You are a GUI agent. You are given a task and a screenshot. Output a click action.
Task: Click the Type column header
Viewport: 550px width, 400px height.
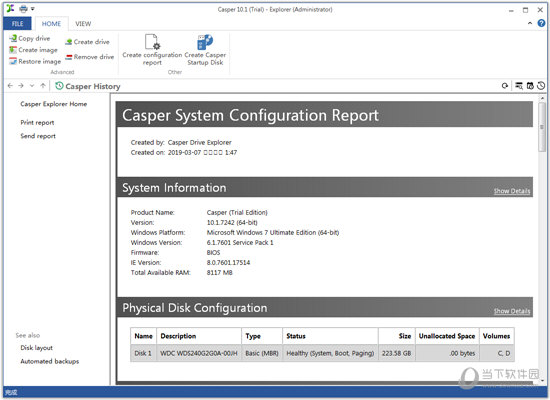[x=262, y=336]
